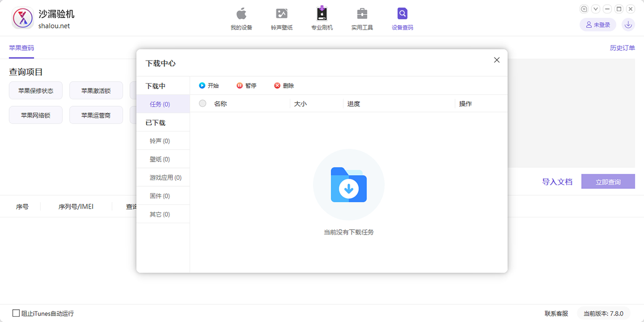Show downloaded 壁纸 (0) list
This screenshot has width=644, height=322.
(163, 159)
